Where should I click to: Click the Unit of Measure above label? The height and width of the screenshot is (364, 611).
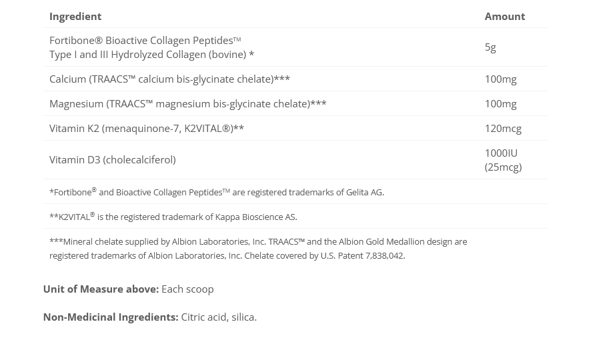[101, 289]
